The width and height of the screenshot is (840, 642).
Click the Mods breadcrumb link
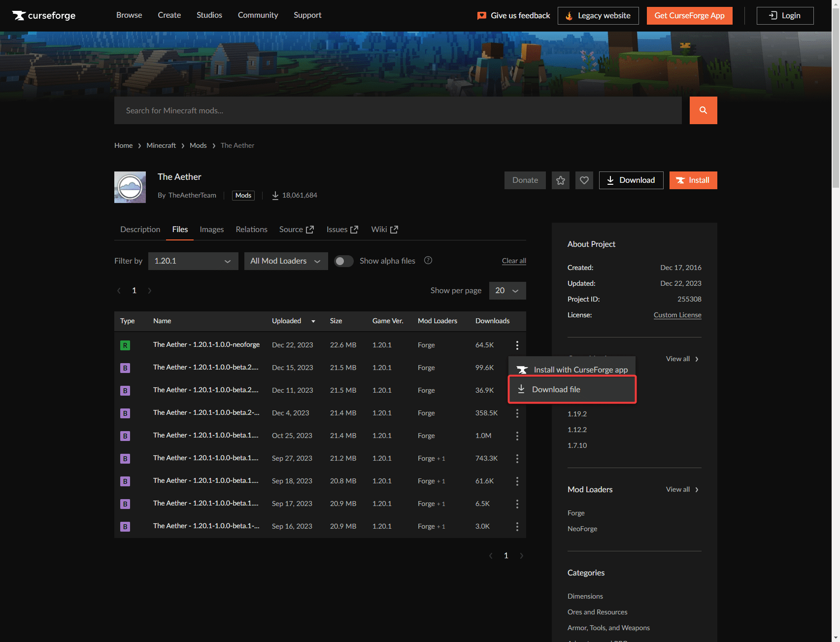tap(198, 145)
